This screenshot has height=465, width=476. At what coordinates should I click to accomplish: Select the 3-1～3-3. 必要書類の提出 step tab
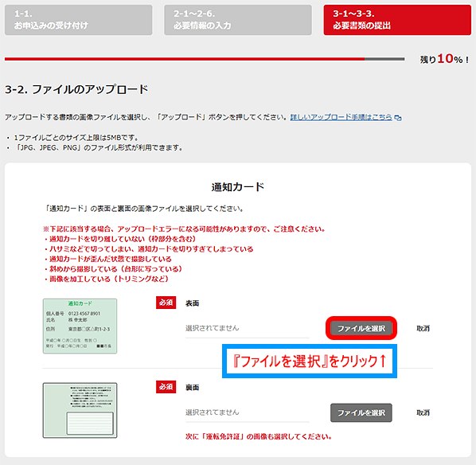[397, 20]
